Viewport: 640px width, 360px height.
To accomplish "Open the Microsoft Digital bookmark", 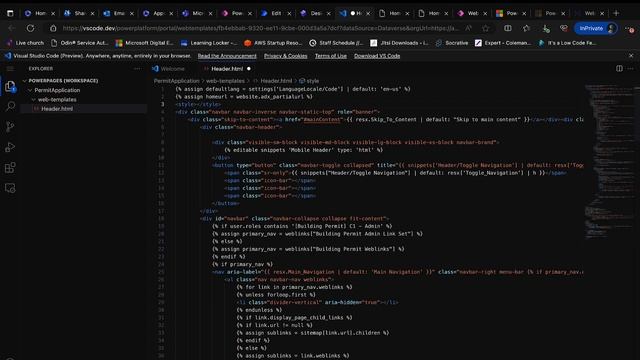I will pos(144,43).
